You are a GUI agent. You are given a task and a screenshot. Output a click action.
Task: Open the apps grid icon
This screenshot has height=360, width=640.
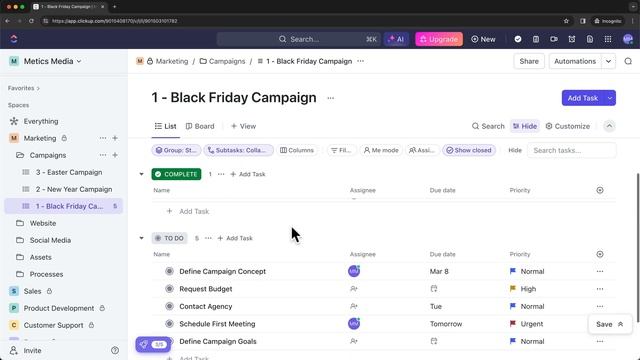coord(608,39)
